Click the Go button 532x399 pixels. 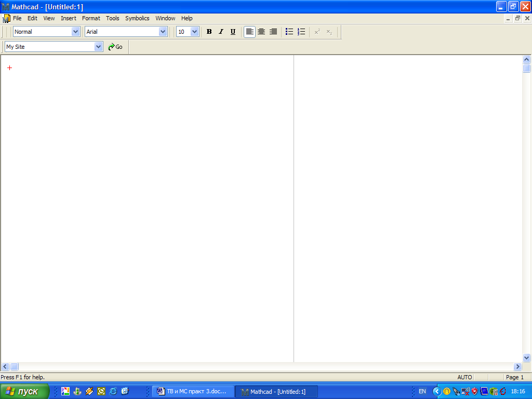coord(115,47)
